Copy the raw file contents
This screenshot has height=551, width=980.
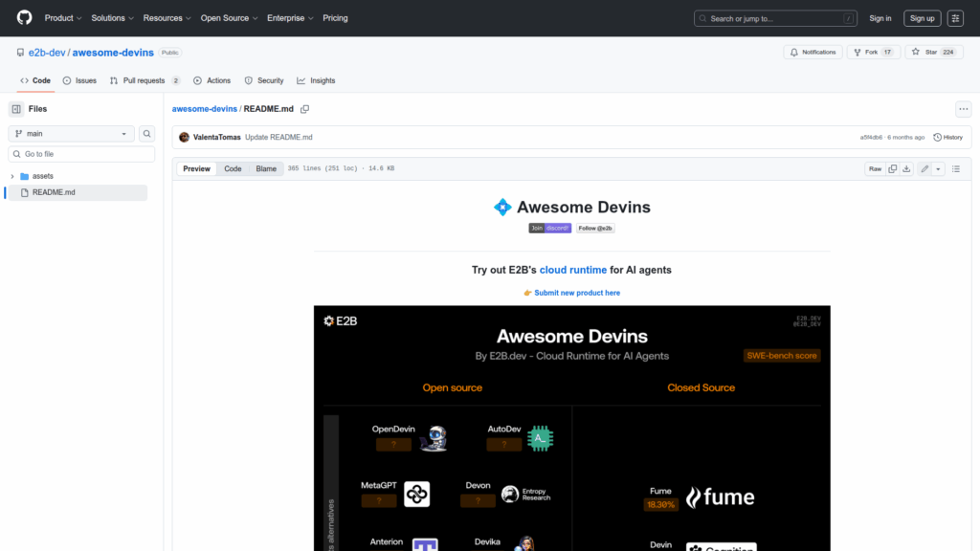[893, 168]
